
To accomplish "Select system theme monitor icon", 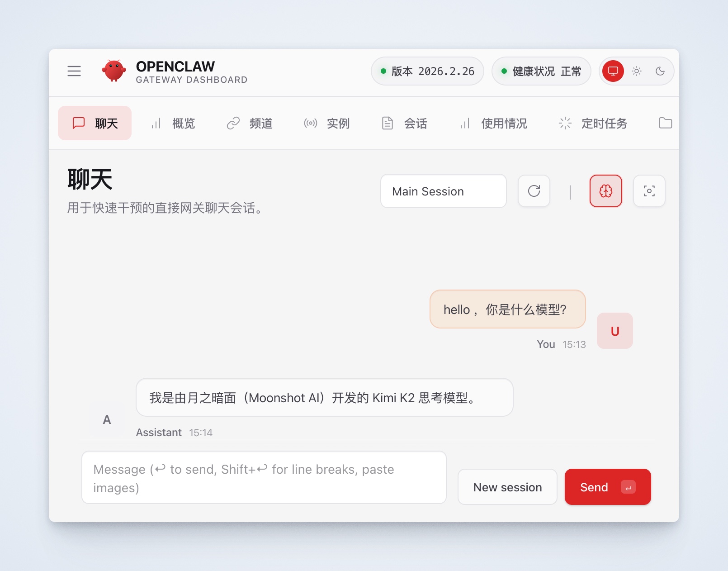I will pyautogui.click(x=613, y=71).
